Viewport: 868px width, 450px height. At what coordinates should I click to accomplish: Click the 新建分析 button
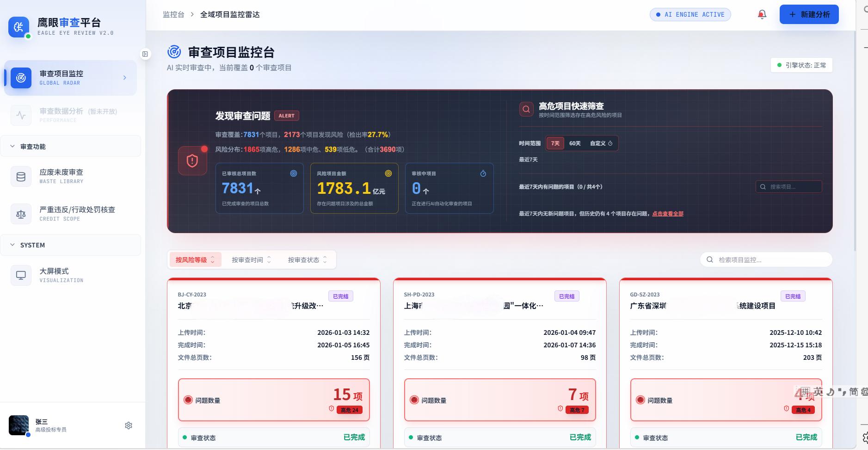pyautogui.click(x=809, y=14)
